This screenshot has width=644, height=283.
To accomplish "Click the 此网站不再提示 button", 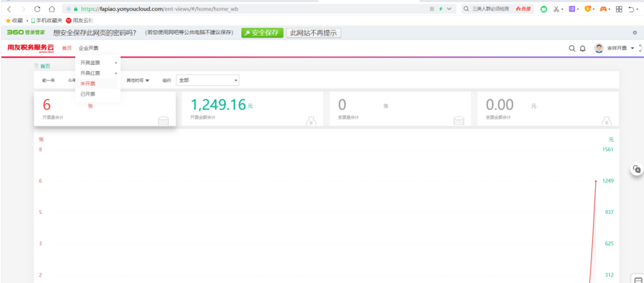I will [314, 33].
